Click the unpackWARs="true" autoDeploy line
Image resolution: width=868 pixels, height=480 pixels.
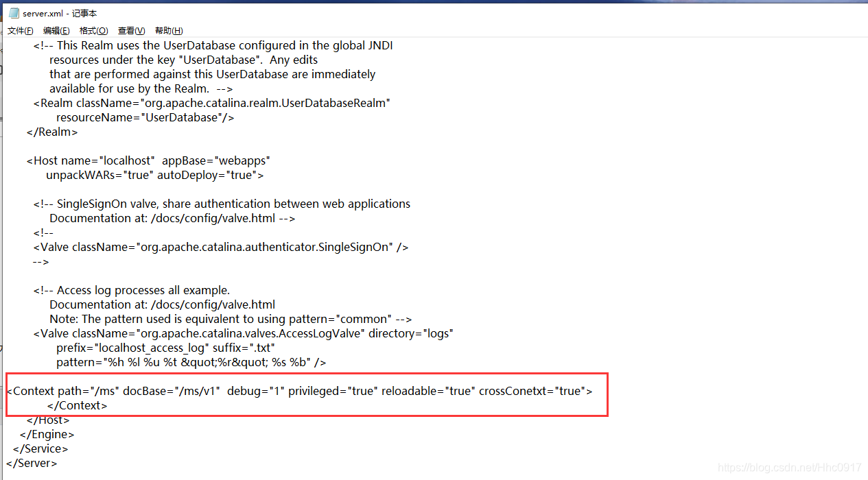pos(155,175)
